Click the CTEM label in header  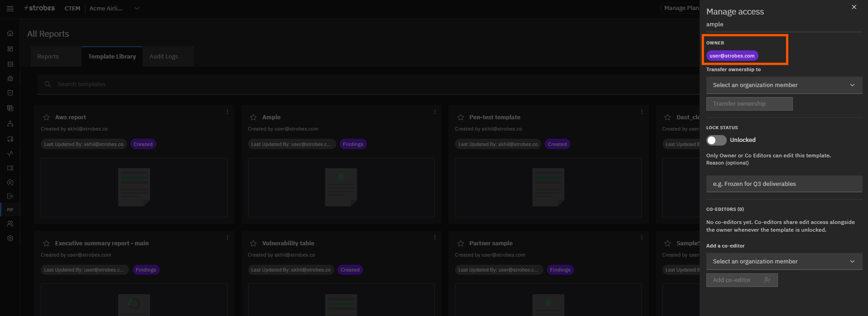pyautogui.click(x=72, y=9)
